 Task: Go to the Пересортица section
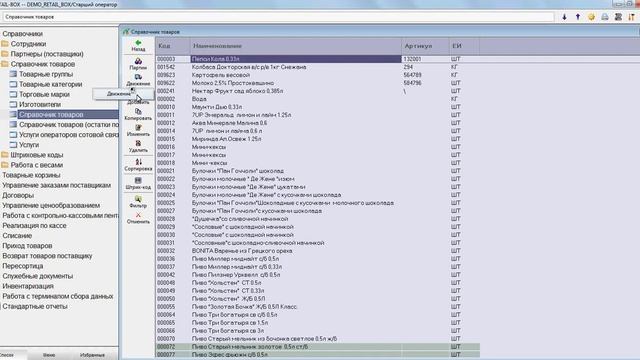coord(23,266)
